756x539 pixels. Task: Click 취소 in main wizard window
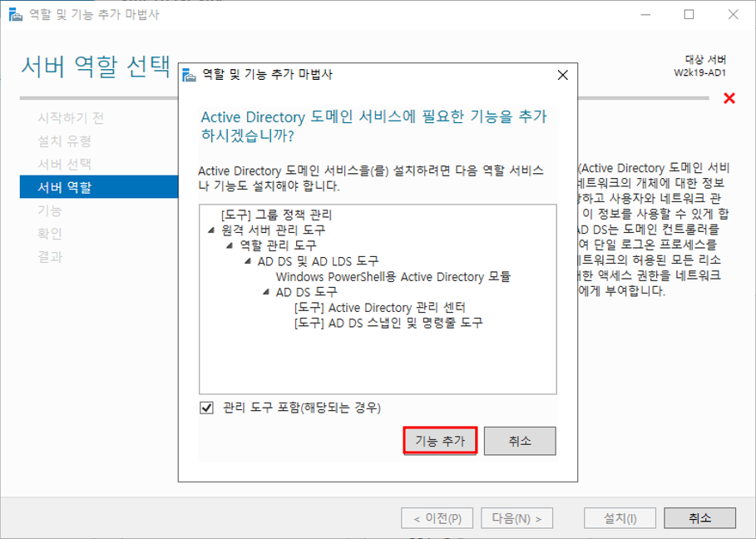(x=700, y=518)
